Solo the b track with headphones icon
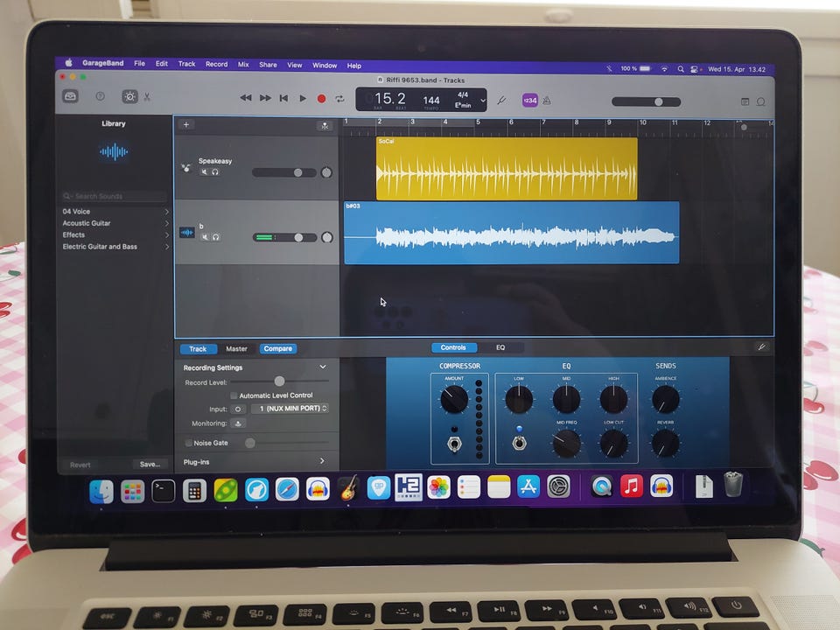Image resolution: width=840 pixels, height=630 pixels. coord(215,237)
